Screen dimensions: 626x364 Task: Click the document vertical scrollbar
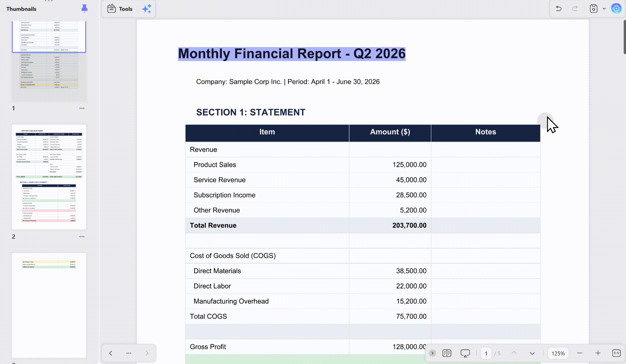(x=625, y=37)
